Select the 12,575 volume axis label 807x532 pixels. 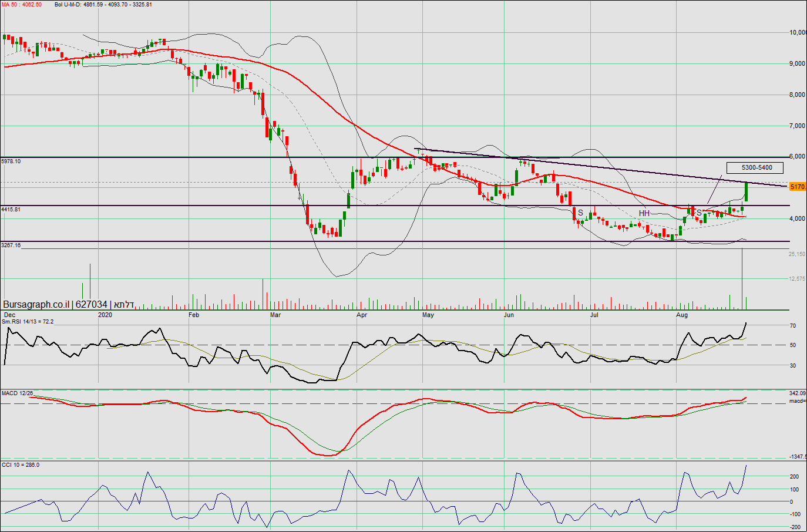click(x=797, y=279)
